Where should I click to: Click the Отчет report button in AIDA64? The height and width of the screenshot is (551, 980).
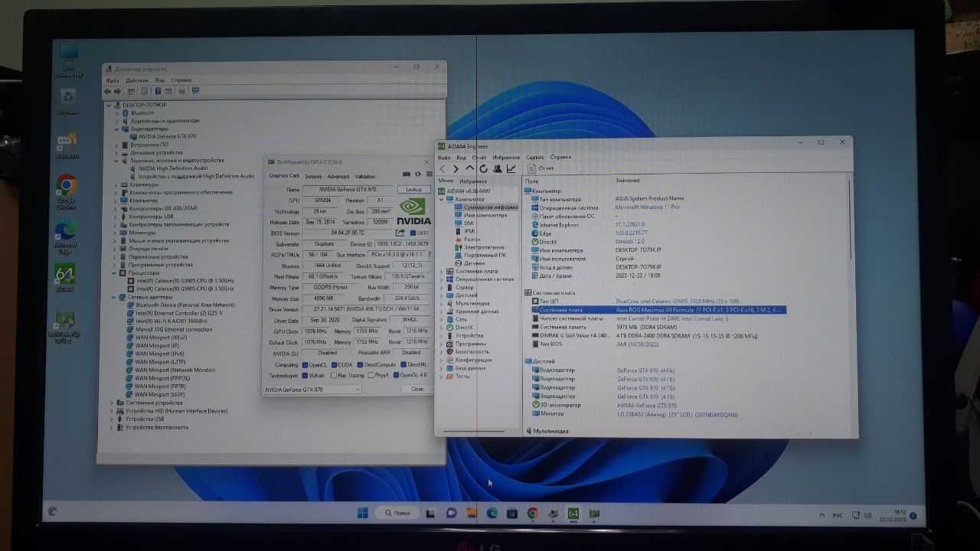tap(541, 168)
